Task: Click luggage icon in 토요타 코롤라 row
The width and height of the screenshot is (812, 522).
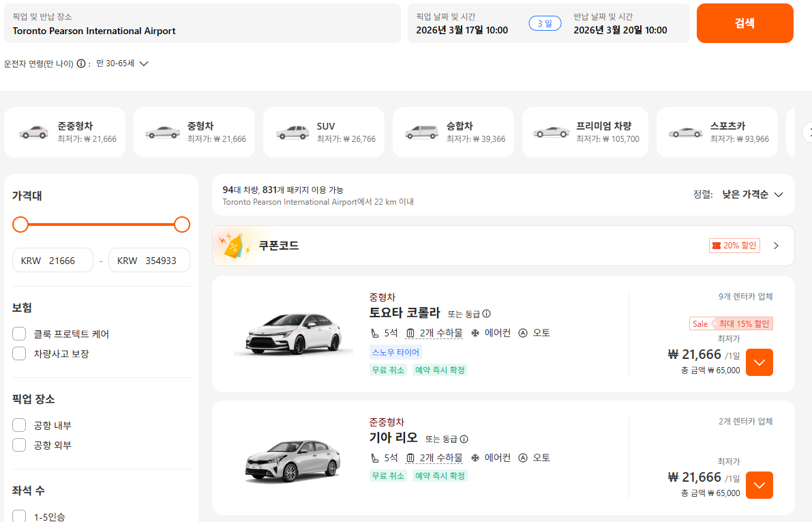Action: pos(410,333)
